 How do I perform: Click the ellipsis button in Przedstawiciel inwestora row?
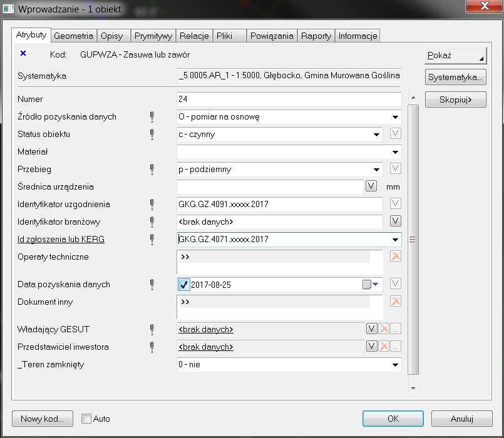tap(396, 346)
